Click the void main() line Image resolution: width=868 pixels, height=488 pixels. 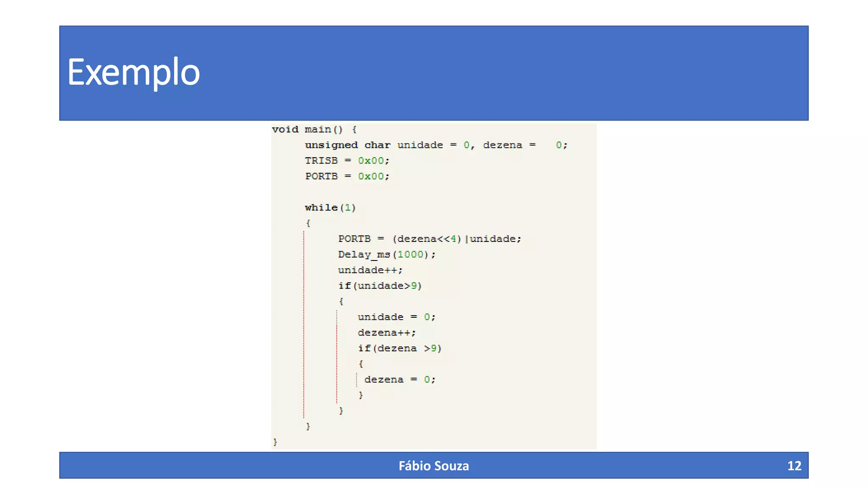(x=314, y=129)
